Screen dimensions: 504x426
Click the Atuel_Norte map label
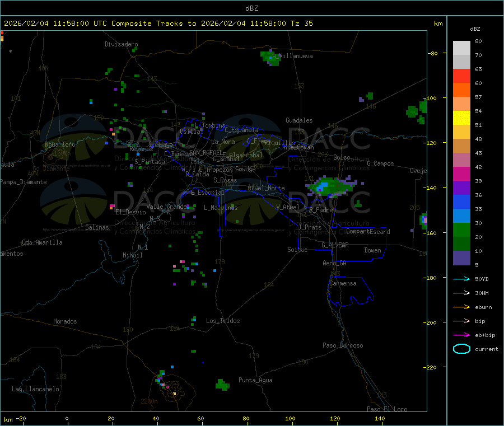coord(266,188)
